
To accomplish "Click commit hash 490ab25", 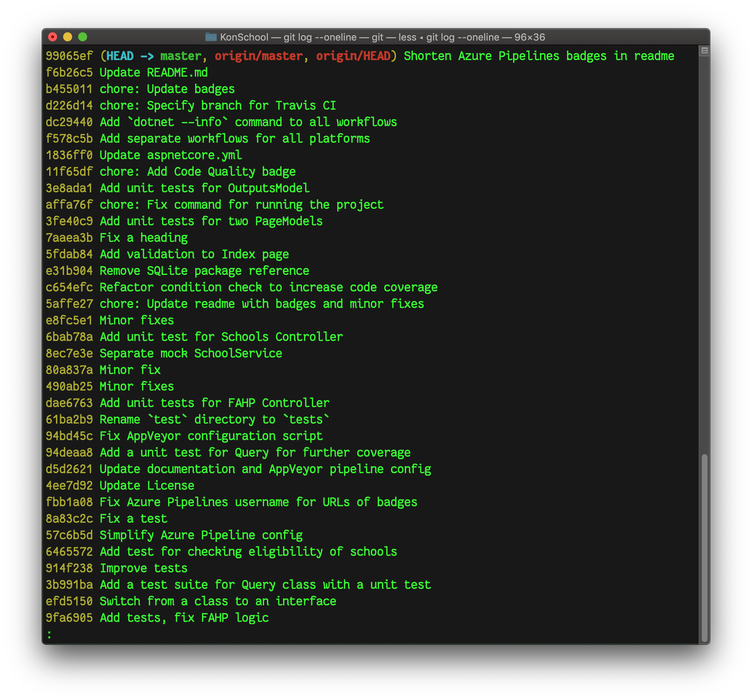I will 69,386.
